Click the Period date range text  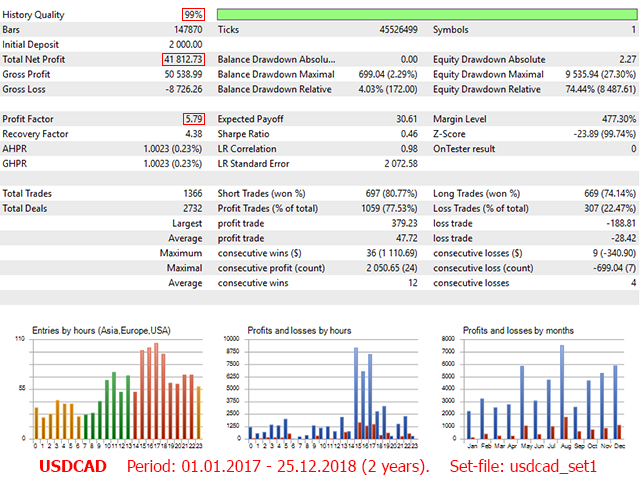coord(278,466)
